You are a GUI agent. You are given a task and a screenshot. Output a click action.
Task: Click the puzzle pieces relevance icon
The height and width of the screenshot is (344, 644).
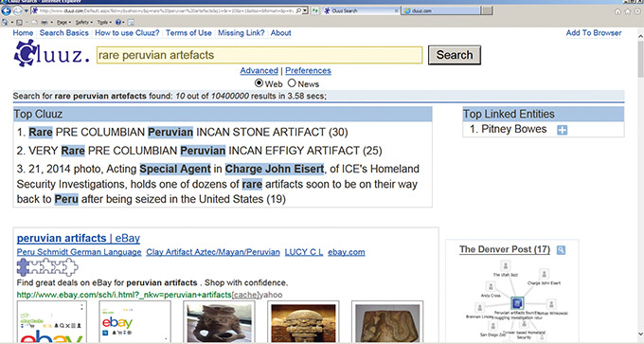click(x=47, y=267)
